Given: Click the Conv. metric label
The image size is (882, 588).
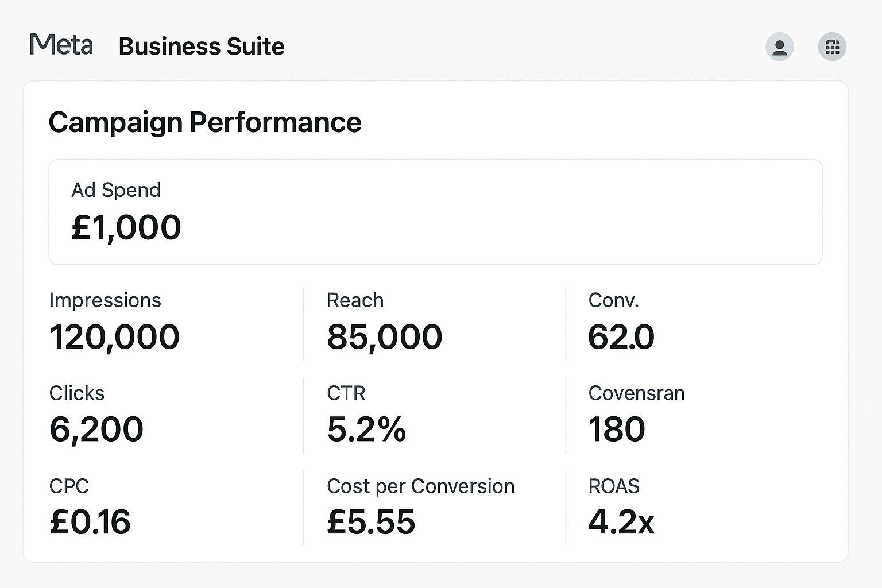Looking at the screenshot, I should [x=613, y=300].
